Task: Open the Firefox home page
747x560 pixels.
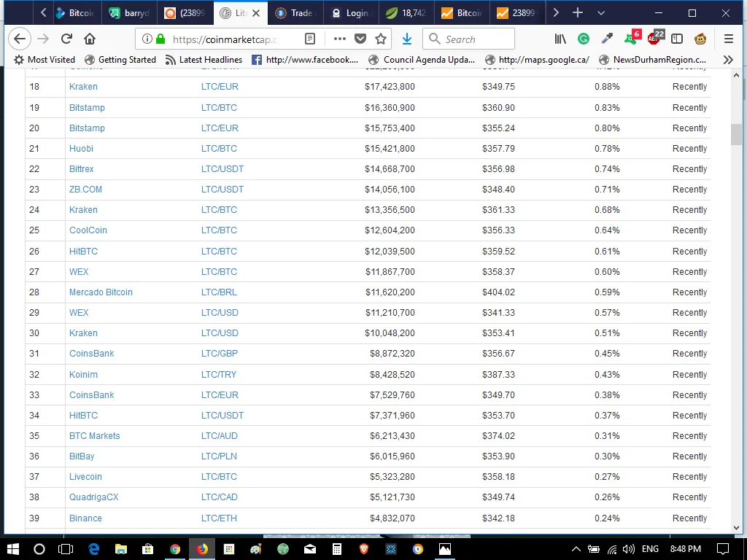Action: coord(90,39)
